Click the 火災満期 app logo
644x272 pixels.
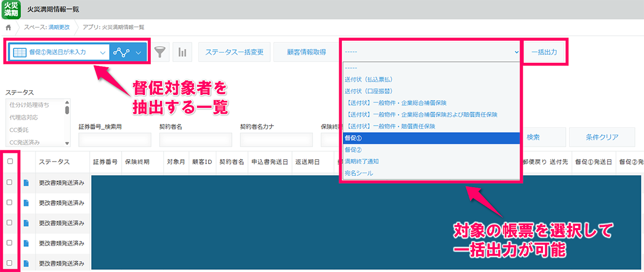tap(11, 10)
